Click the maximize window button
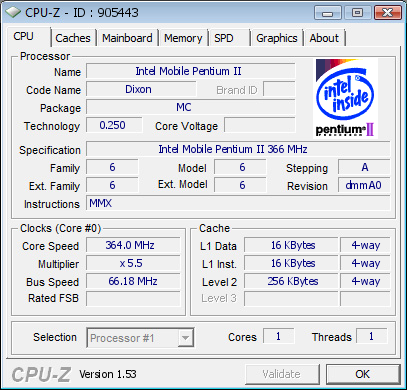The height and width of the screenshot is (390, 407). coord(357,13)
